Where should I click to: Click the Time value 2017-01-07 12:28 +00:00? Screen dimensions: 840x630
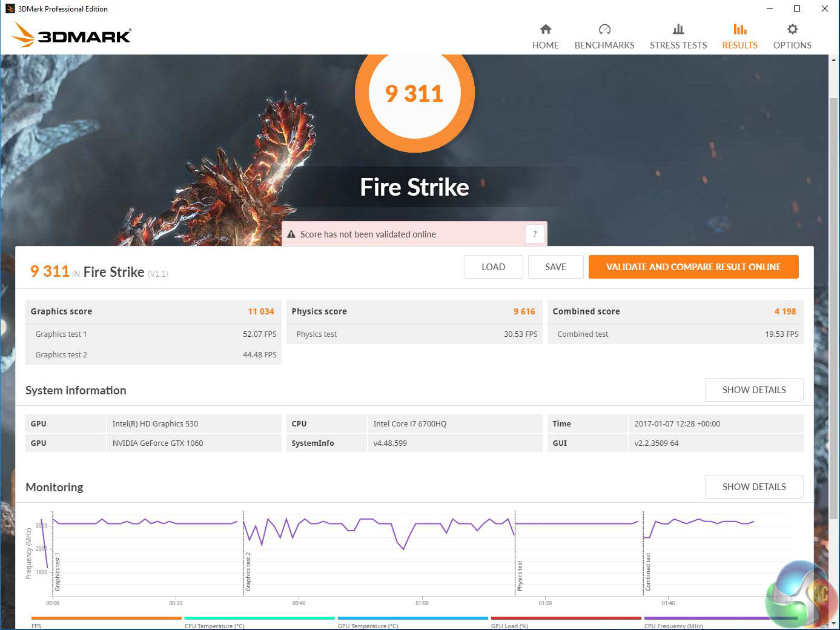(677, 424)
